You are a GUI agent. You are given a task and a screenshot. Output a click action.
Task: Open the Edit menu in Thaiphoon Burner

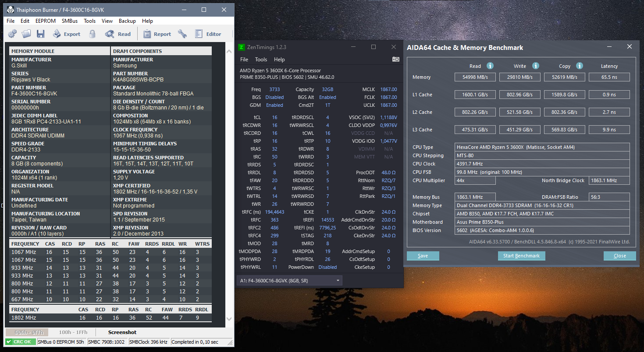tap(25, 21)
